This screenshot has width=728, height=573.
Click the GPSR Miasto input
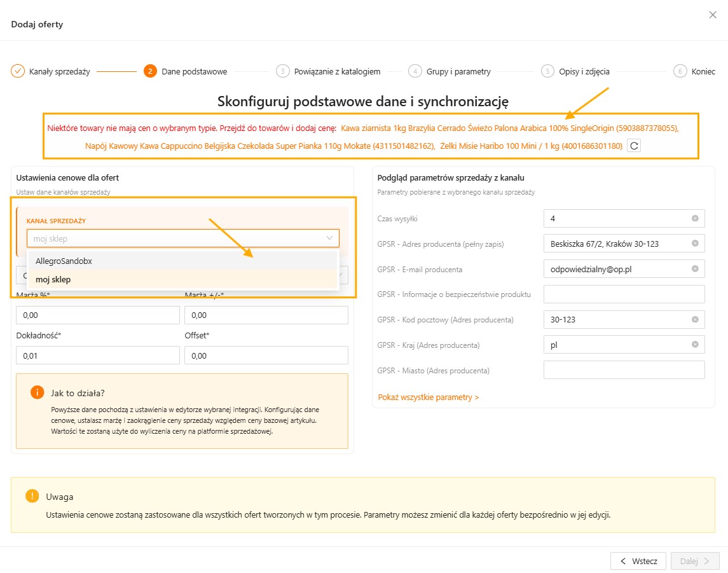click(x=624, y=370)
